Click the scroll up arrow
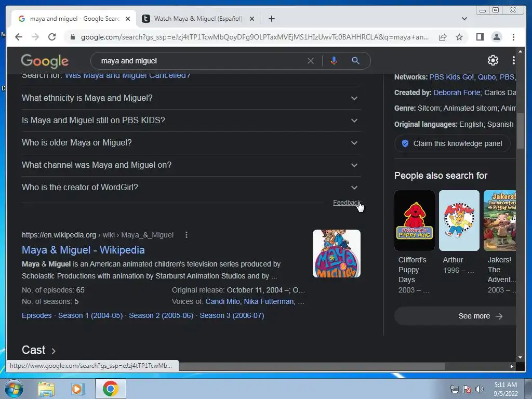This screenshot has width=532, height=399. click(520, 51)
